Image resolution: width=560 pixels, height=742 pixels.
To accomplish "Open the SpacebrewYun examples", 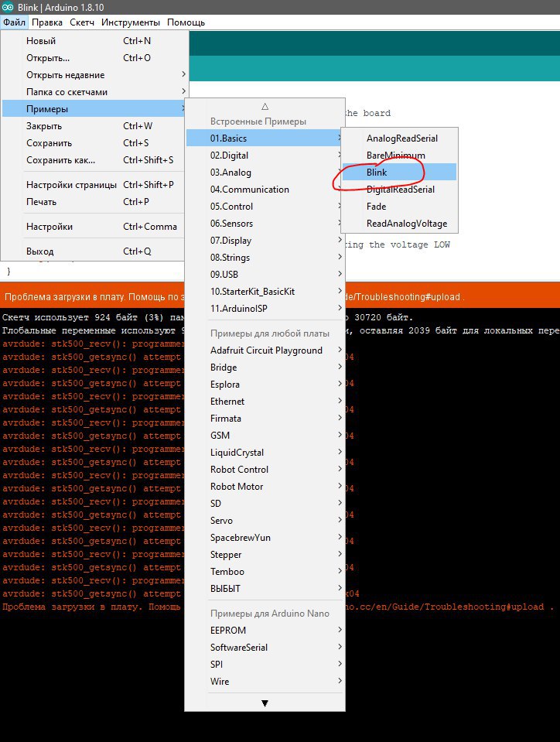I will tap(265, 538).
